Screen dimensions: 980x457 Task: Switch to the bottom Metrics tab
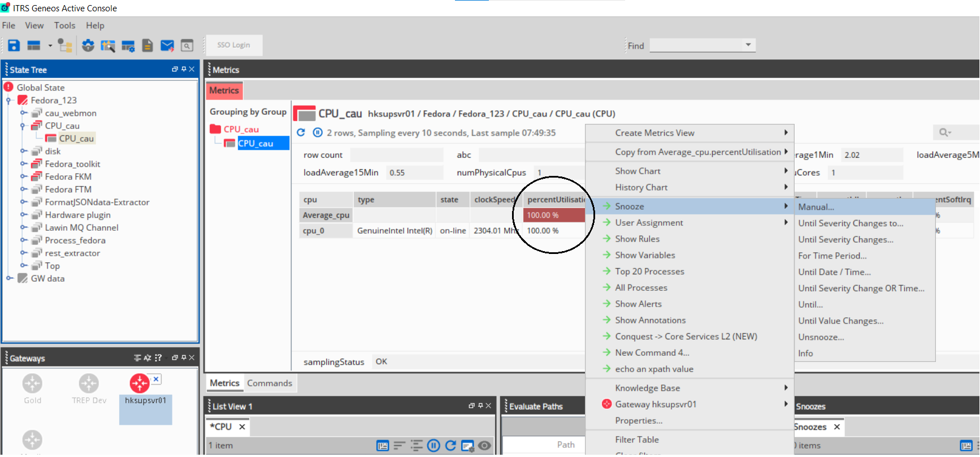tap(224, 383)
